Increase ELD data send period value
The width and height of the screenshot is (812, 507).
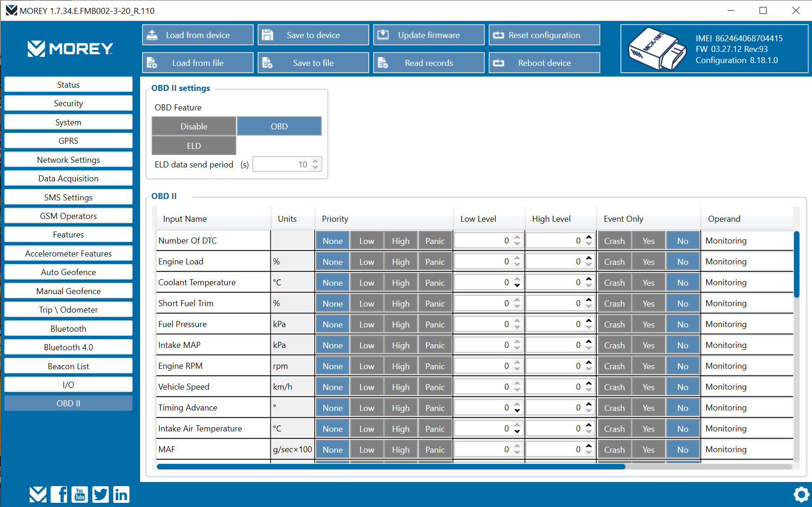click(316, 161)
